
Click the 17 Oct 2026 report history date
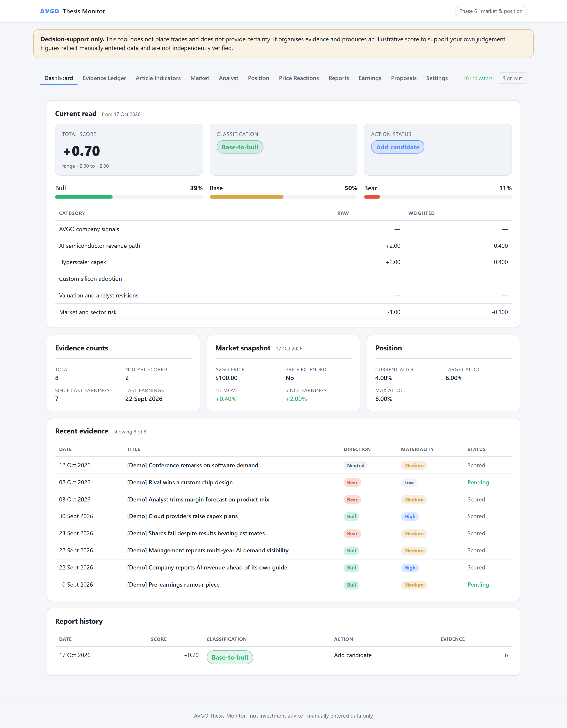click(x=75, y=655)
